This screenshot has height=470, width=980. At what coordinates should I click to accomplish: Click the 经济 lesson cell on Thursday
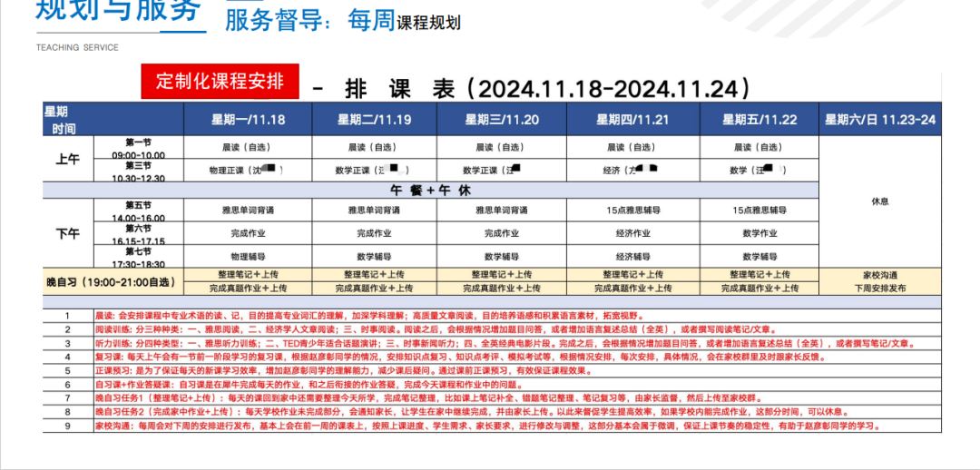[x=632, y=170]
